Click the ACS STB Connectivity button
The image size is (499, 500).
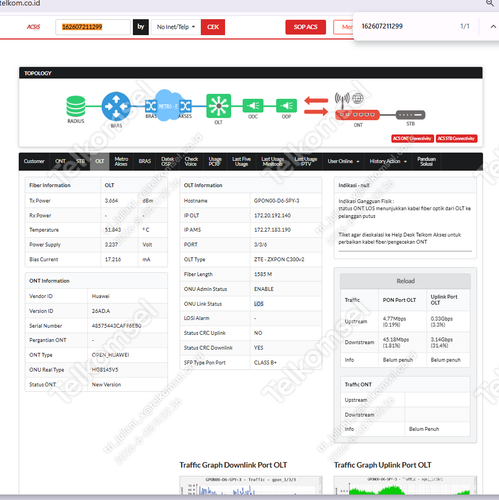pos(457,138)
